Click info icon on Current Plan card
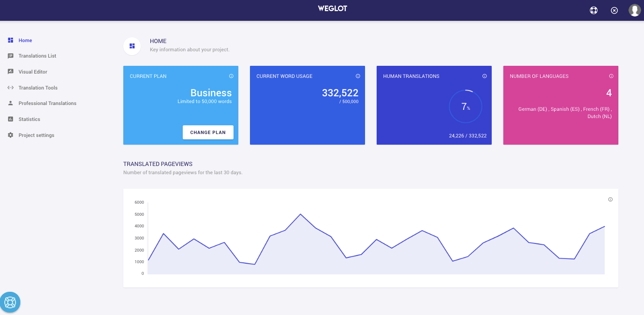 click(231, 76)
